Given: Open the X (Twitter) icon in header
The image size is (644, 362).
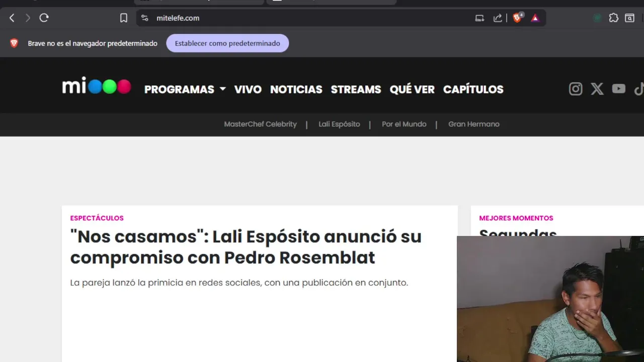Looking at the screenshot, I should [597, 89].
